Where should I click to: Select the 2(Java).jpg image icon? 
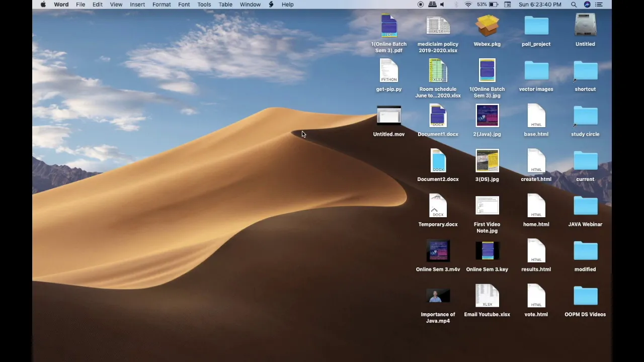click(x=487, y=116)
